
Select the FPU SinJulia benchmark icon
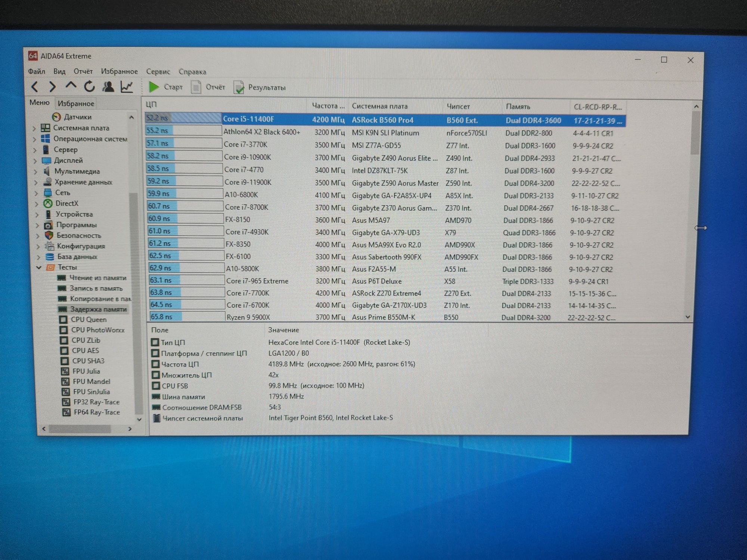pos(66,392)
